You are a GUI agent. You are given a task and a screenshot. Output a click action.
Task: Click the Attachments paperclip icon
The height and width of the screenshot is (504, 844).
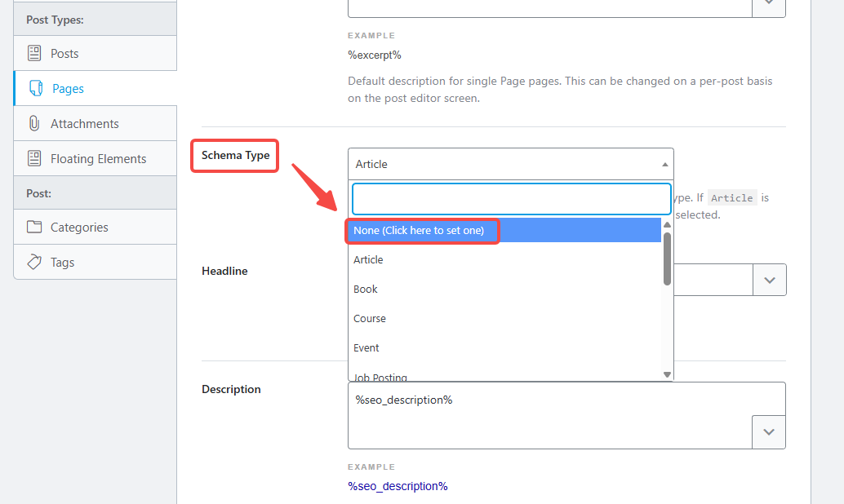pos(35,123)
